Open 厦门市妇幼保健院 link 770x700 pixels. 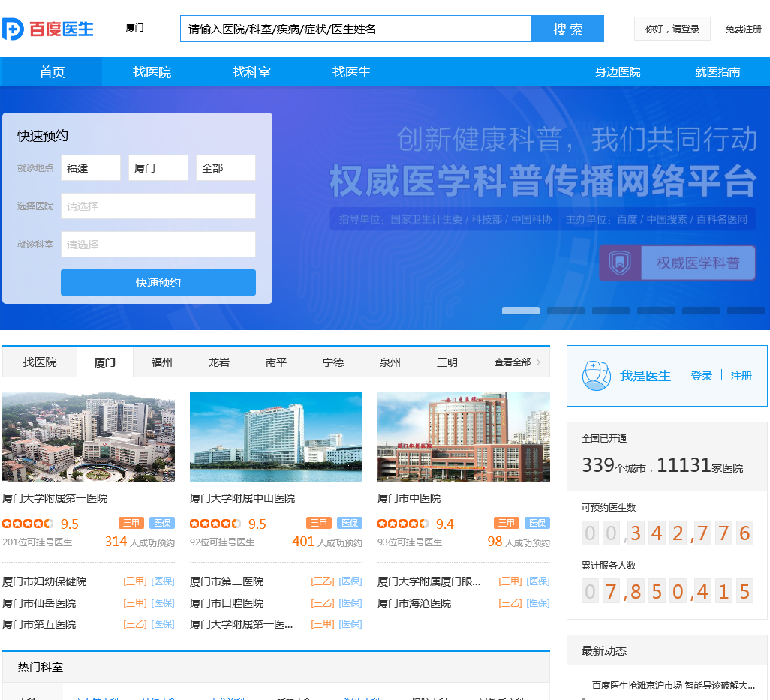pos(44,581)
